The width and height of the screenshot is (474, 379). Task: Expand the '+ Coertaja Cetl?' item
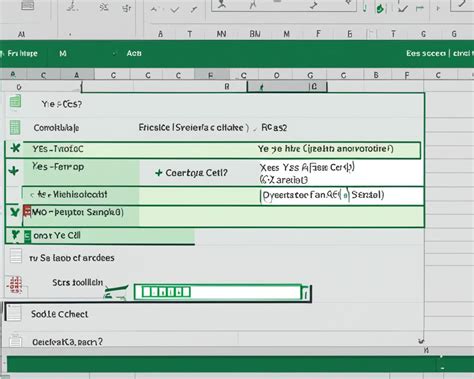tap(159, 173)
